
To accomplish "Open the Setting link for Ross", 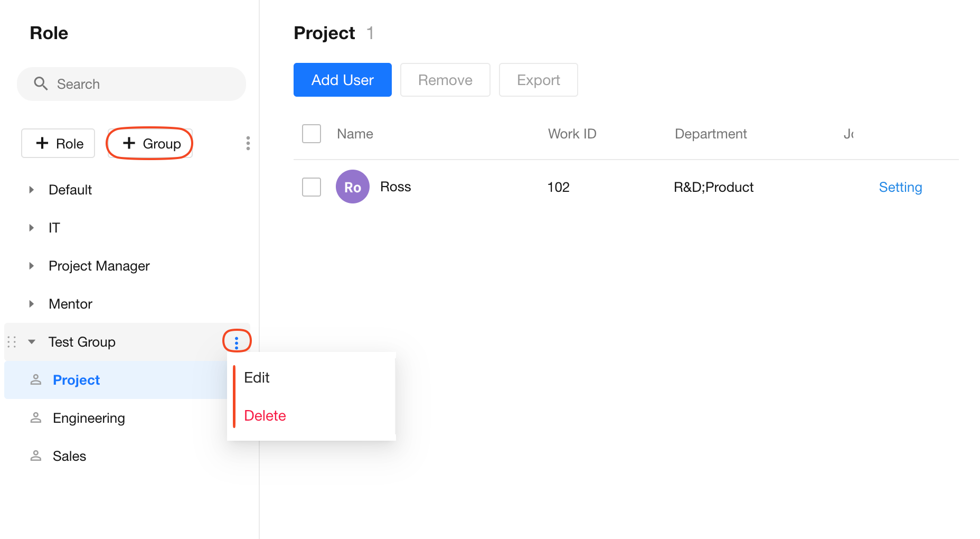I will pos(900,187).
